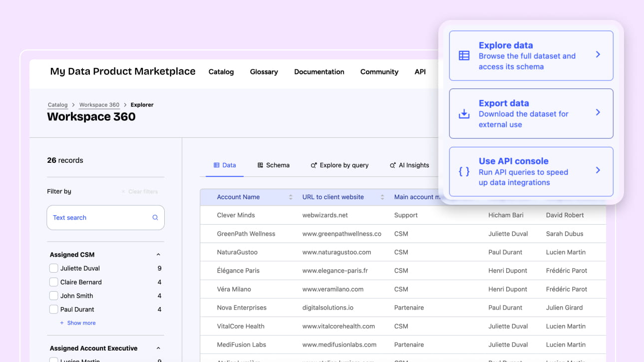Switch to the Schema tab
The height and width of the screenshot is (362, 644).
point(274,165)
